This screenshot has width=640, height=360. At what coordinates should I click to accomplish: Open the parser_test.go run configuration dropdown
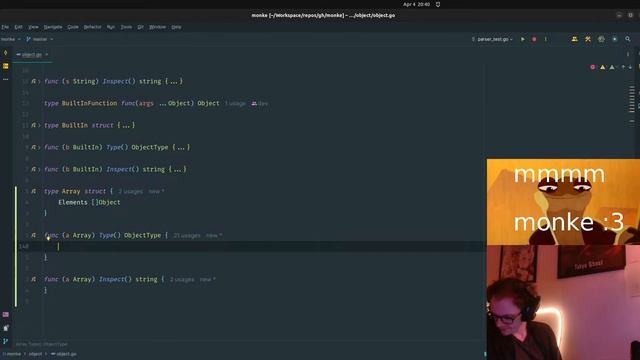coord(492,39)
